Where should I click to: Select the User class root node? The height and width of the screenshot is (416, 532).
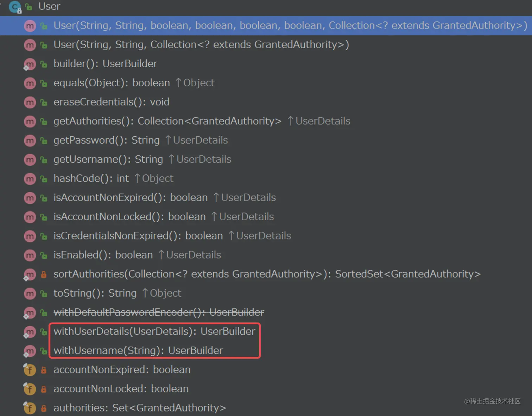[49, 6]
